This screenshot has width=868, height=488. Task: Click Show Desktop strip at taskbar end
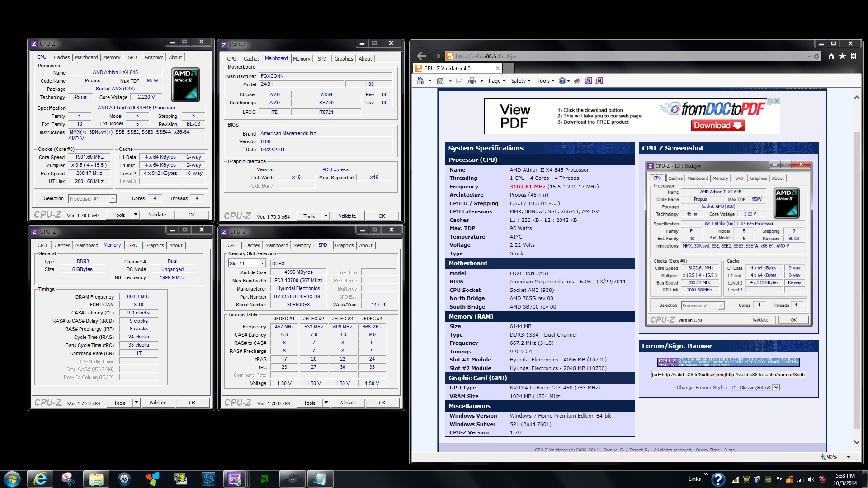pyautogui.click(x=865, y=479)
